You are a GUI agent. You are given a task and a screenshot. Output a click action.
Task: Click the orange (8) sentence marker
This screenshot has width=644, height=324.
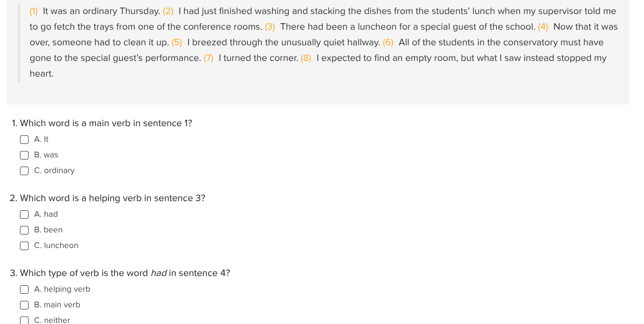[306, 58]
